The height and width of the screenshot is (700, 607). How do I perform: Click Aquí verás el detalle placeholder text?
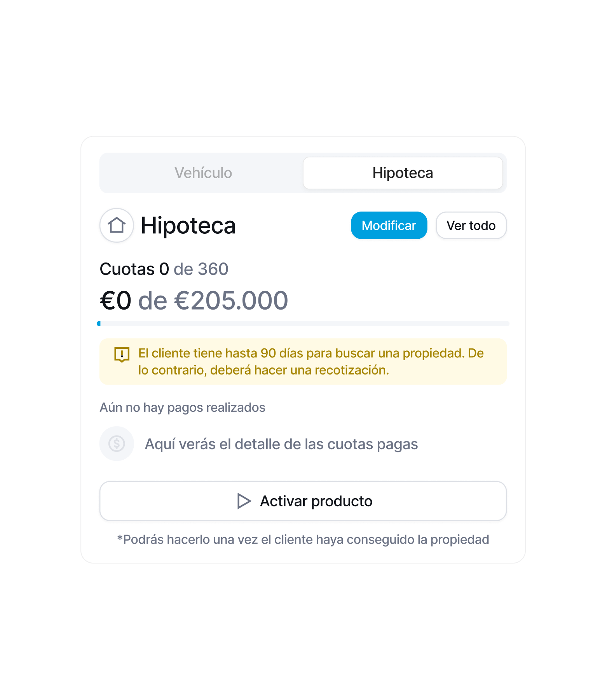point(281,444)
